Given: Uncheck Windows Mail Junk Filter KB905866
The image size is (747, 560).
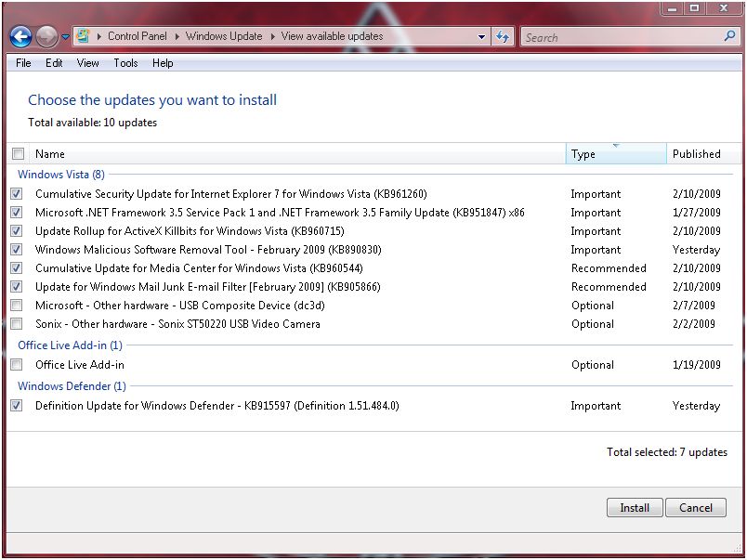Looking at the screenshot, I should pos(17,287).
